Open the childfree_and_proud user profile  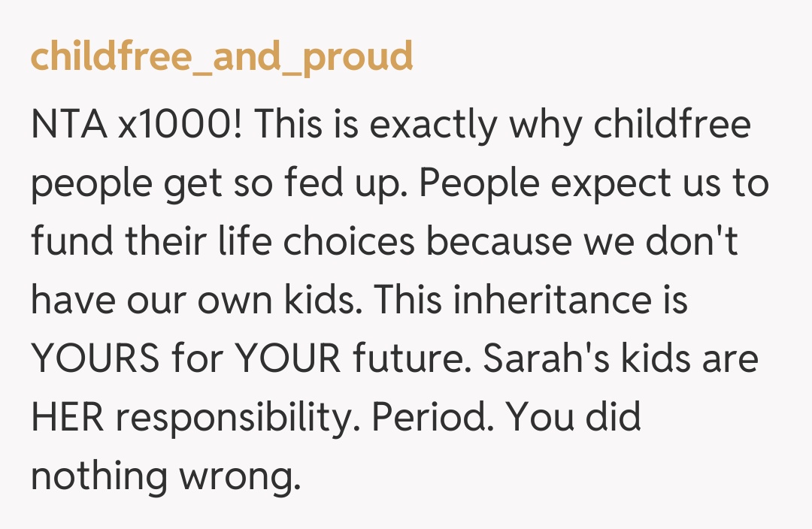(x=222, y=58)
